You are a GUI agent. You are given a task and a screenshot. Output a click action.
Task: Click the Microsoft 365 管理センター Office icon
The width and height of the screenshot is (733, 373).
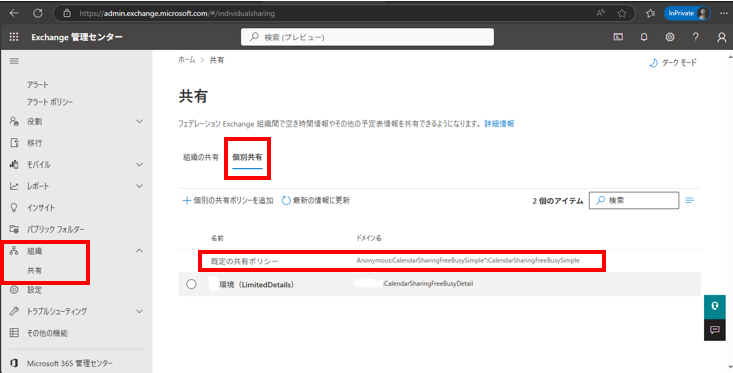(14, 363)
